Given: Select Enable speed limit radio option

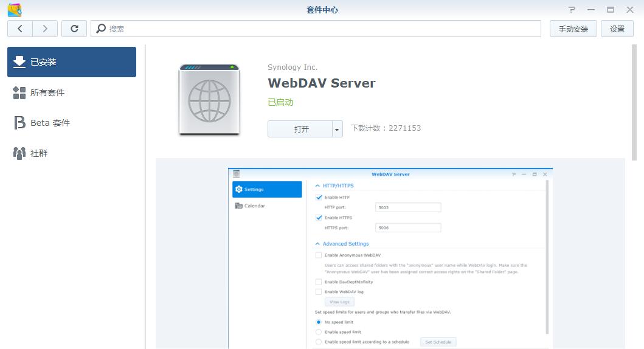Looking at the screenshot, I should tap(318, 332).
